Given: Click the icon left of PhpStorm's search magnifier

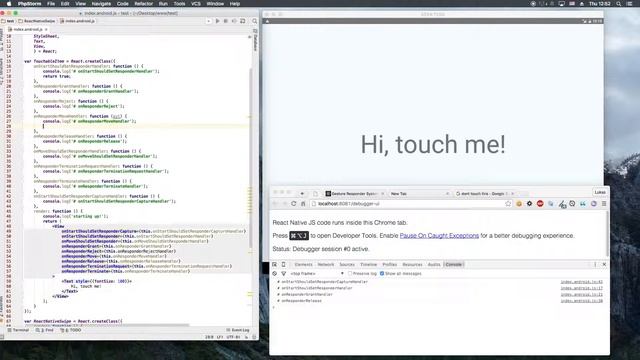Looking at the screenshot, I should click(242, 21).
